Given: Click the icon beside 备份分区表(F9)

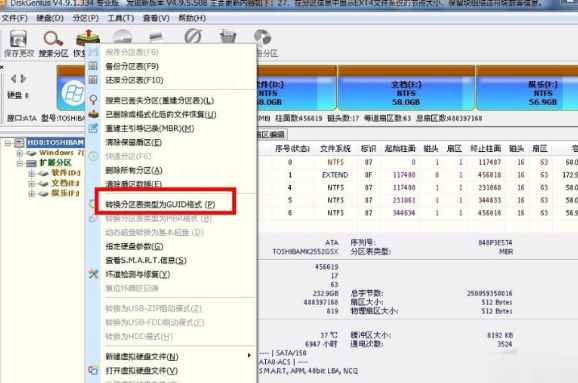Looking at the screenshot, I should 93,66.
